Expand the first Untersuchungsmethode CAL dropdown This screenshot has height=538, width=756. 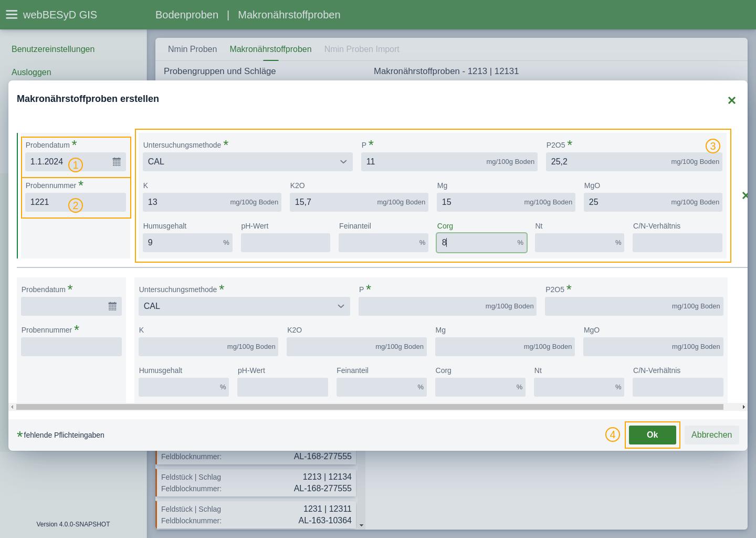(248, 162)
